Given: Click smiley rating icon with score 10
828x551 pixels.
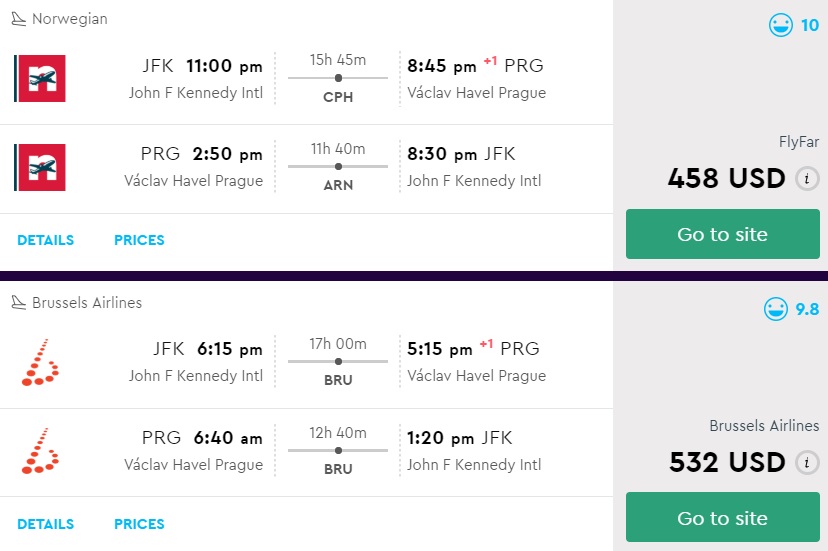Looking at the screenshot, I should (781, 25).
